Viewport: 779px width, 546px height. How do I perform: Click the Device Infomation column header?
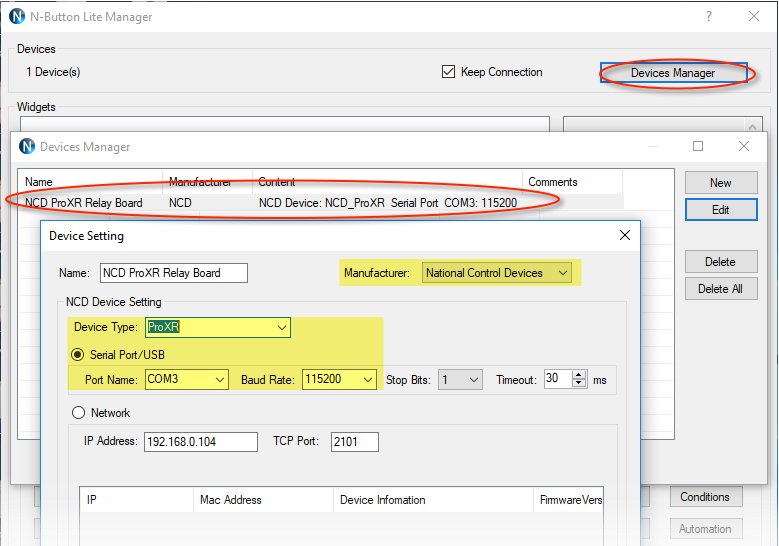click(x=433, y=500)
